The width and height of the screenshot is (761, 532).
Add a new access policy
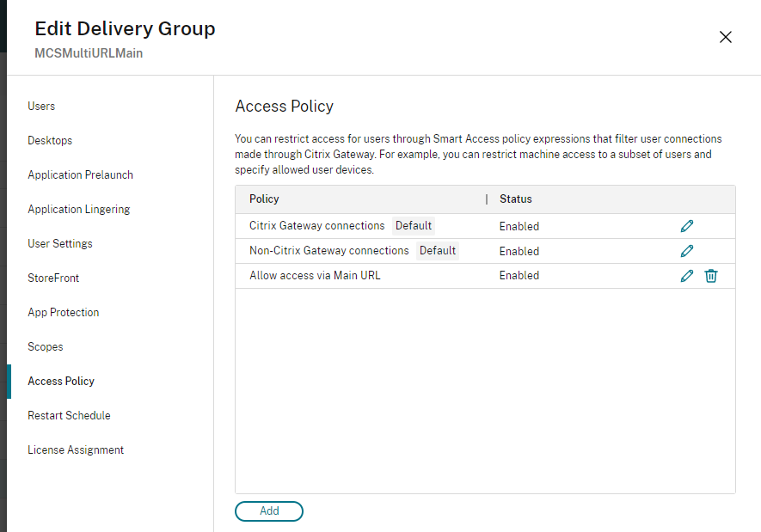269,511
